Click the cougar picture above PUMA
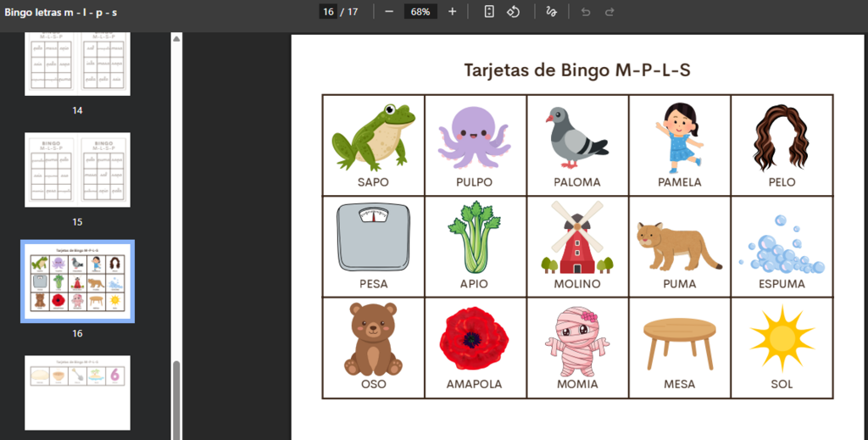This screenshot has width=868, height=440. (x=679, y=247)
